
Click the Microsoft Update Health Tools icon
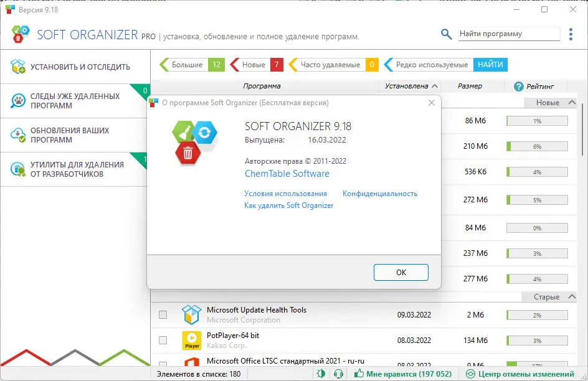point(191,314)
